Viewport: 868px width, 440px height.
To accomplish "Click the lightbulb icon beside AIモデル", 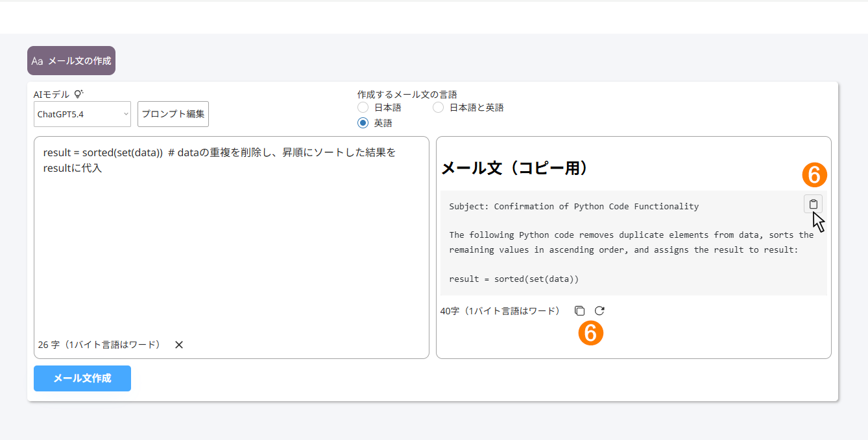I will point(78,95).
